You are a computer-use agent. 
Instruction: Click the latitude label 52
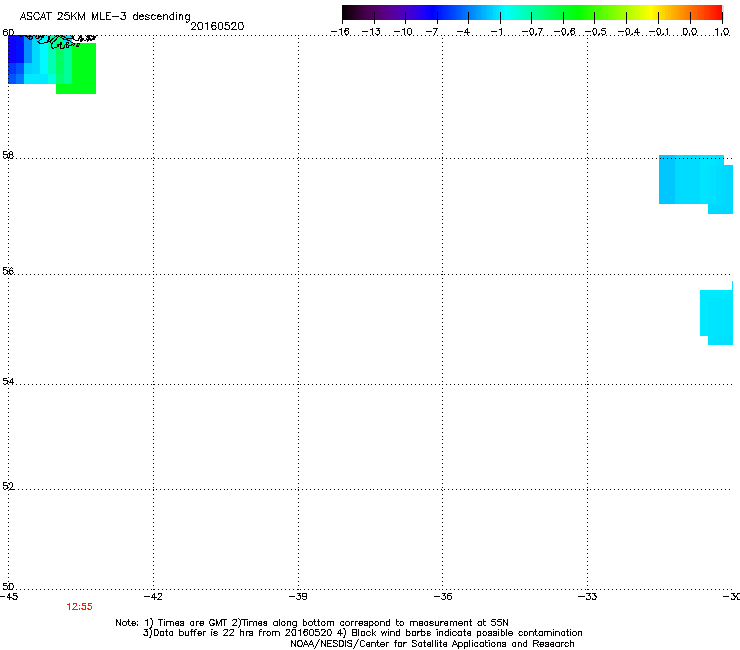pyautogui.click(x=8, y=486)
